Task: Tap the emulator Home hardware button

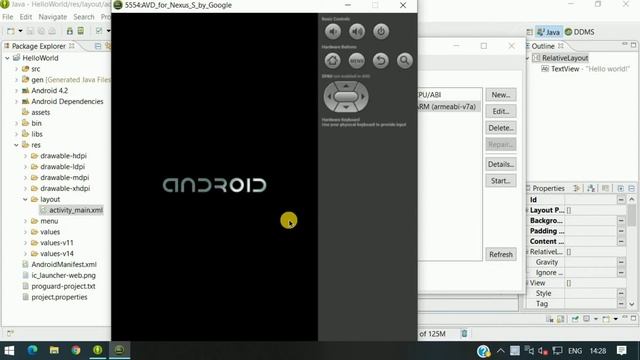Action: [x=333, y=61]
